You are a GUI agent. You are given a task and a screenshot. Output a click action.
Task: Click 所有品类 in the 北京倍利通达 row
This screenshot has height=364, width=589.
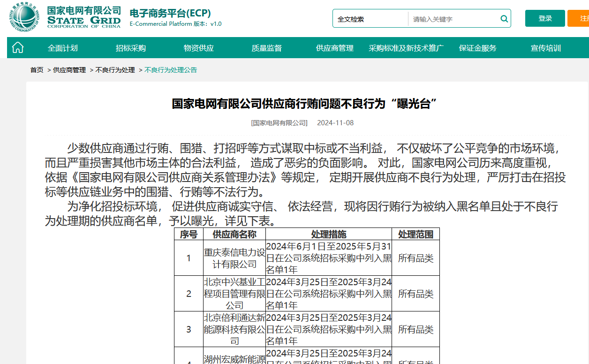pyautogui.click(x=416, y=329)
